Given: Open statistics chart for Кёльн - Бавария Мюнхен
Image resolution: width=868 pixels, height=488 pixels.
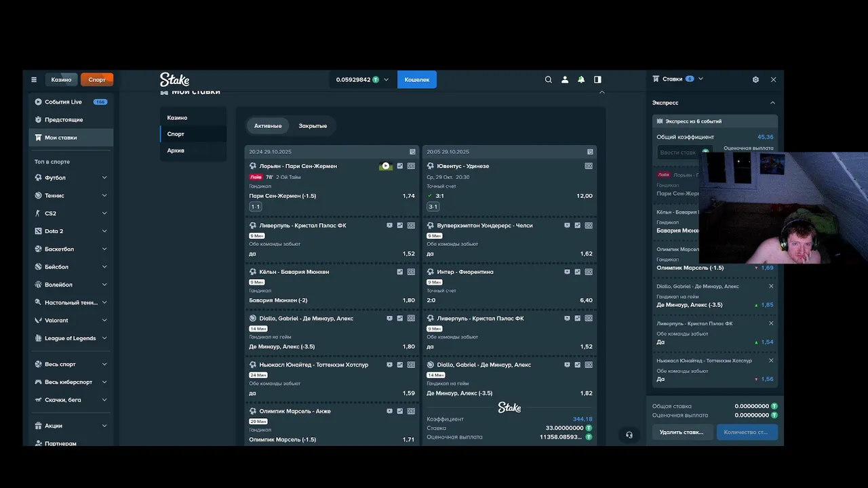Looking at the screenshot, I should click(400, 272).
